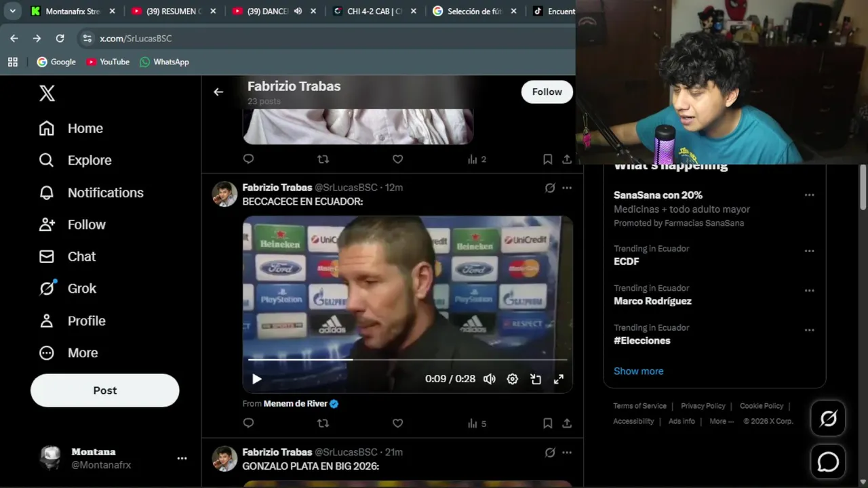Open Grok action on 12m post
Image resolution: width=868 pixels, height=488 pixels.
click(550, 188)
